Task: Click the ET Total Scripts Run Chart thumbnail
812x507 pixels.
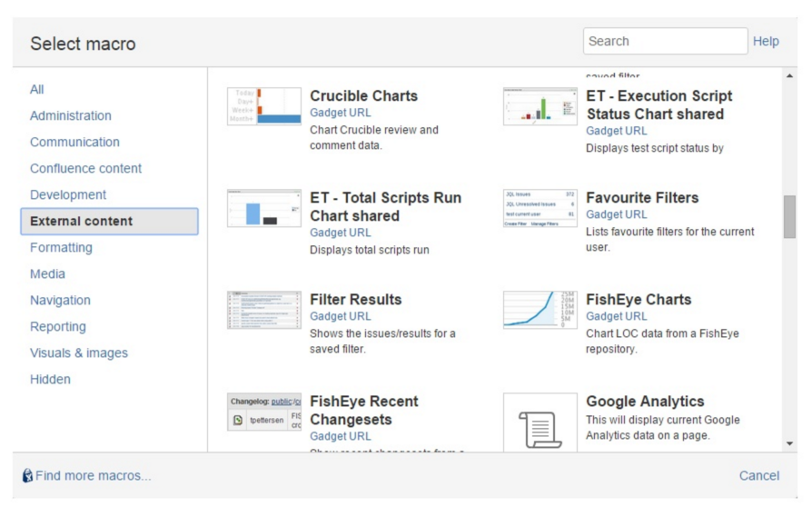Action: 263,208
